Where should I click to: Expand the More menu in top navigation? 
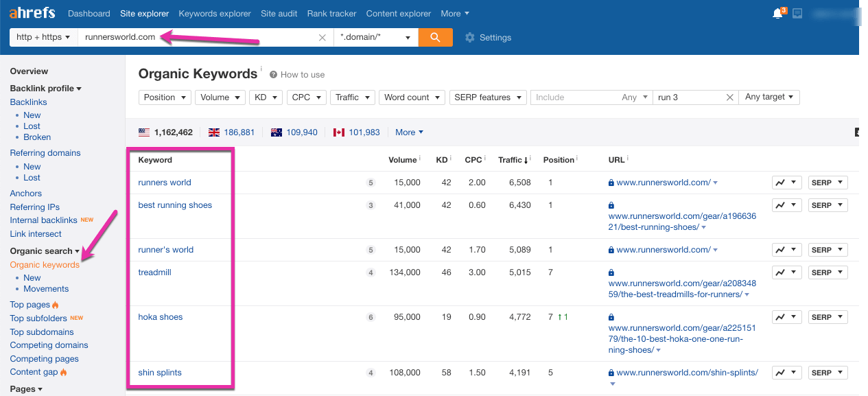[x=455, y=14]
